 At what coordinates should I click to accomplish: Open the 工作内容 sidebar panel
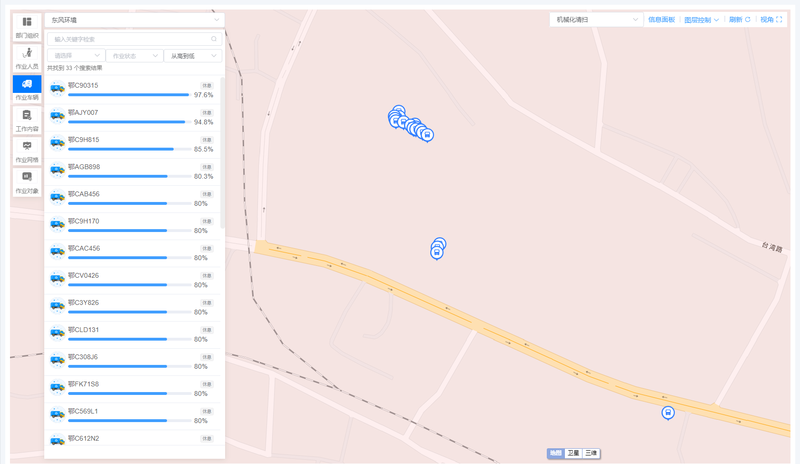27,120
